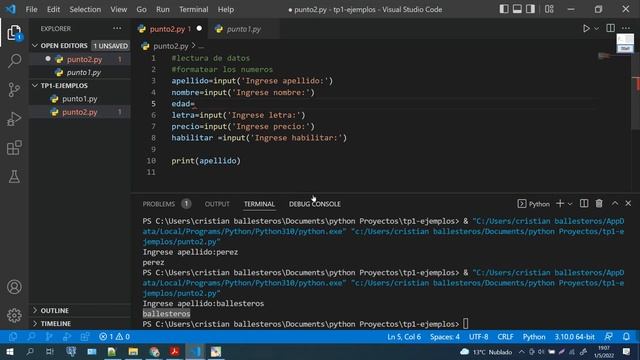Open the Go menu
Screen dimensions: 640x360
[x=141, y=9]
